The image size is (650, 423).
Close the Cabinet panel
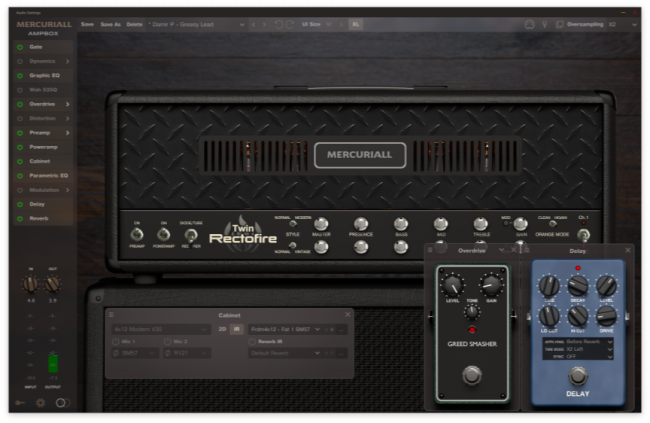[x=346, y=316]
